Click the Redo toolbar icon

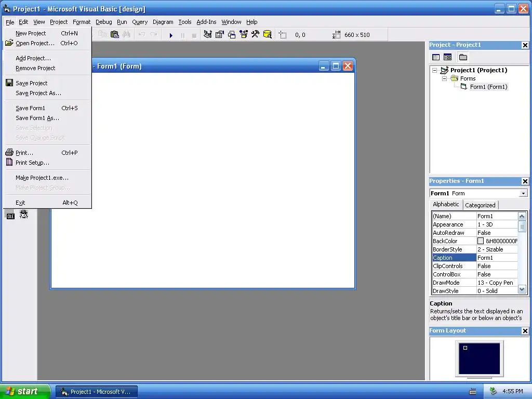click(x=154, y=34)
